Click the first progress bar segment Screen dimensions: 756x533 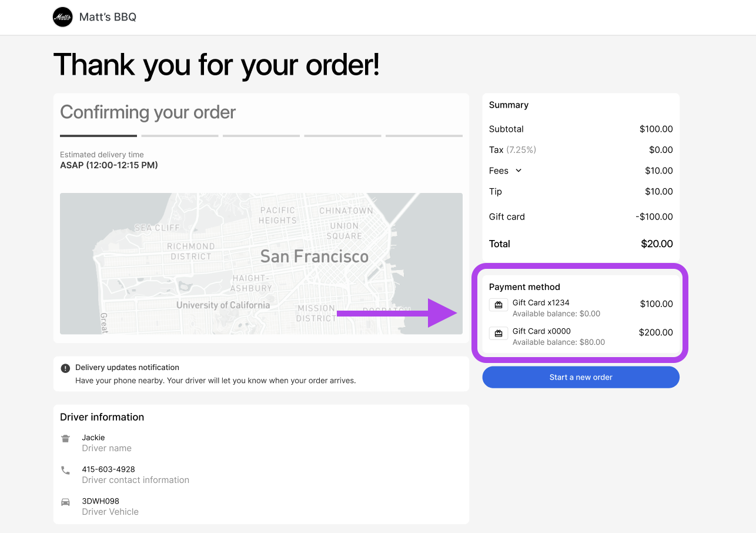(x=98, y=135)
